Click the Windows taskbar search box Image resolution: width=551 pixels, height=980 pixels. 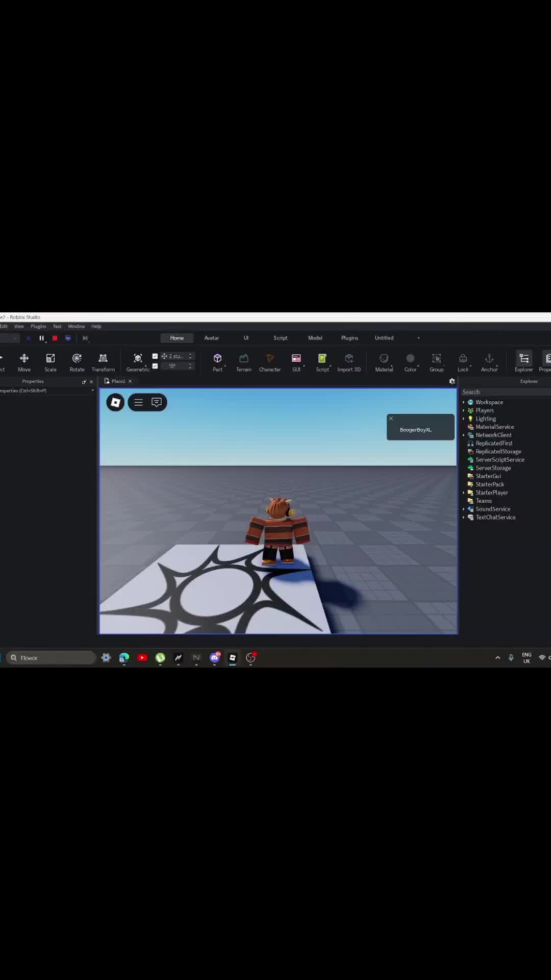(51, 657)
